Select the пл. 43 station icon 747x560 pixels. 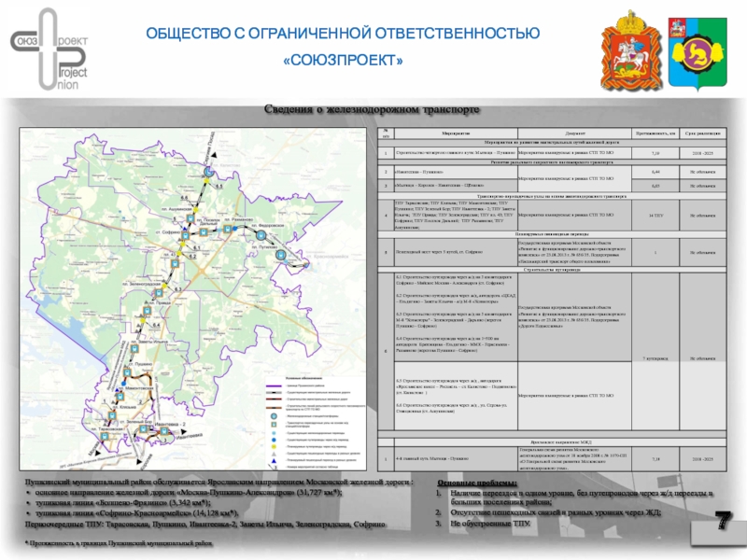[x=176, y=263]
